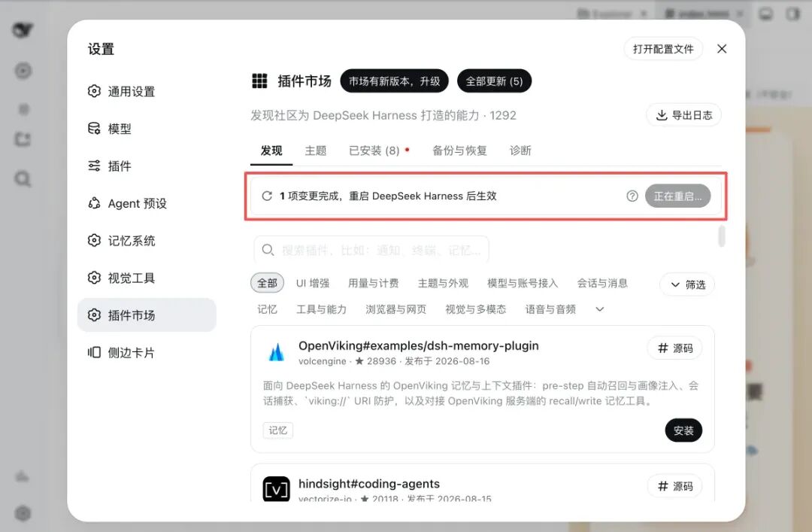The image size is (812, 532).
Task: Open 模型 settings section
Action: (x=147, y=129)
